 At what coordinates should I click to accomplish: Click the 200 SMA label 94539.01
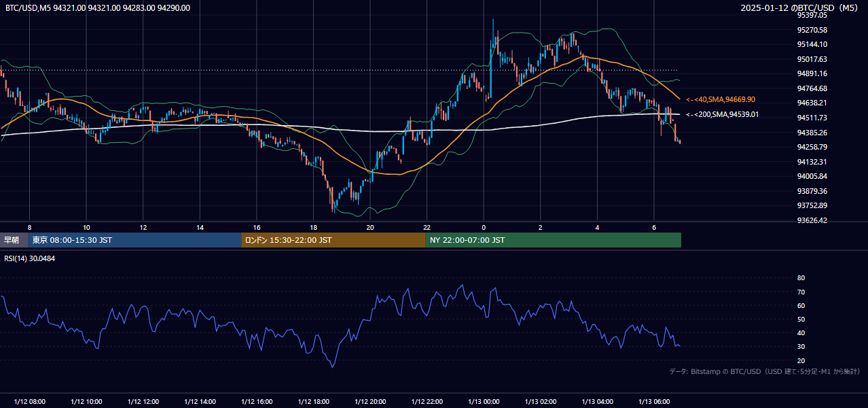722,114
